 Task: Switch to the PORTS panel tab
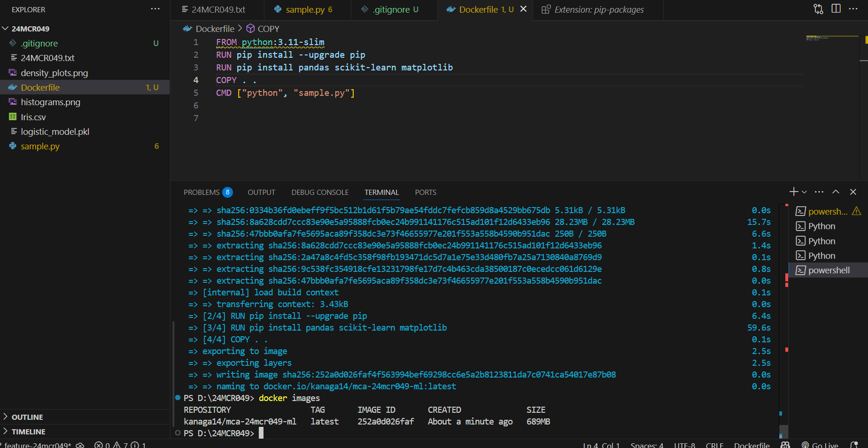[426, 192]
